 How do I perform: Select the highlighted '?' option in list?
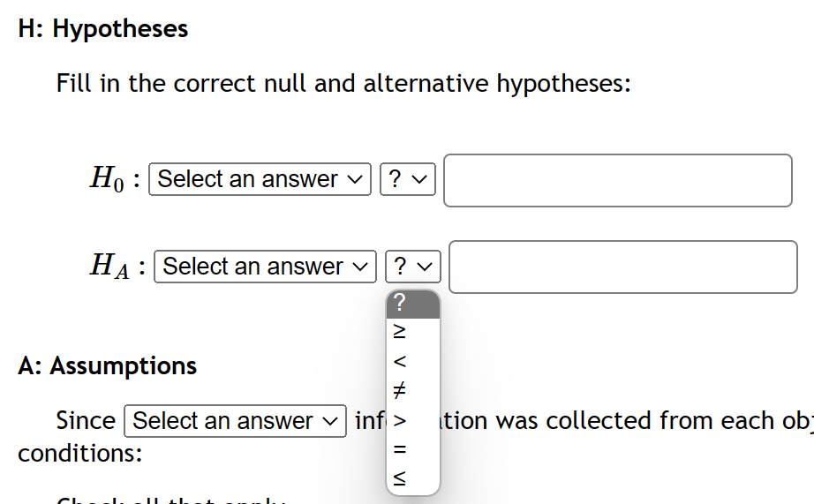click(x=412, y=304)
